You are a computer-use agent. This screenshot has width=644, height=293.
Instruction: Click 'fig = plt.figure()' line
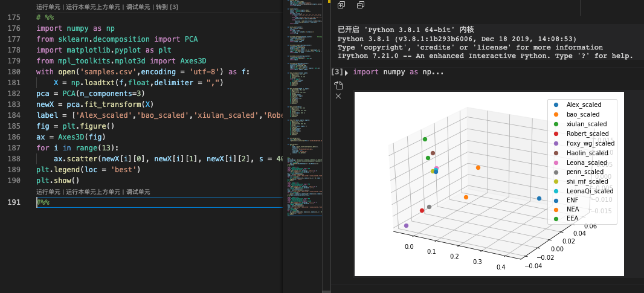point(76,126)
